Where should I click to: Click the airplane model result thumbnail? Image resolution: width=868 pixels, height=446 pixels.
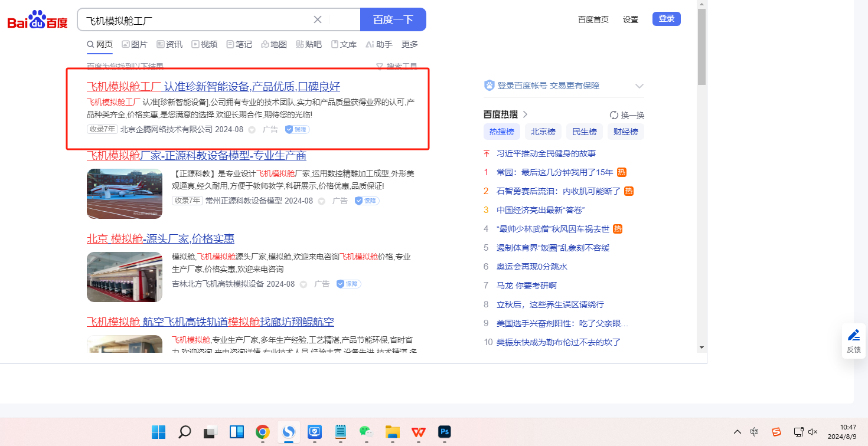[x=125, y=194]
